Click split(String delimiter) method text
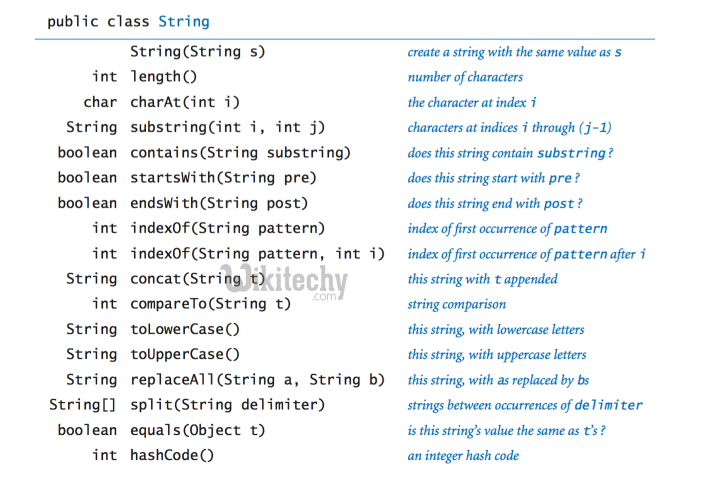This screenshot has width=704, height=481. pyautogui.click(x=227, y=405)
